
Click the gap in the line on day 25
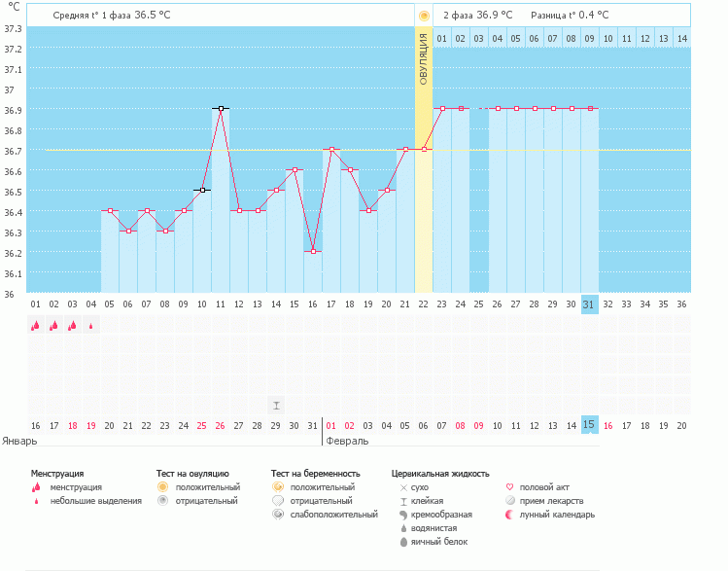479,108
